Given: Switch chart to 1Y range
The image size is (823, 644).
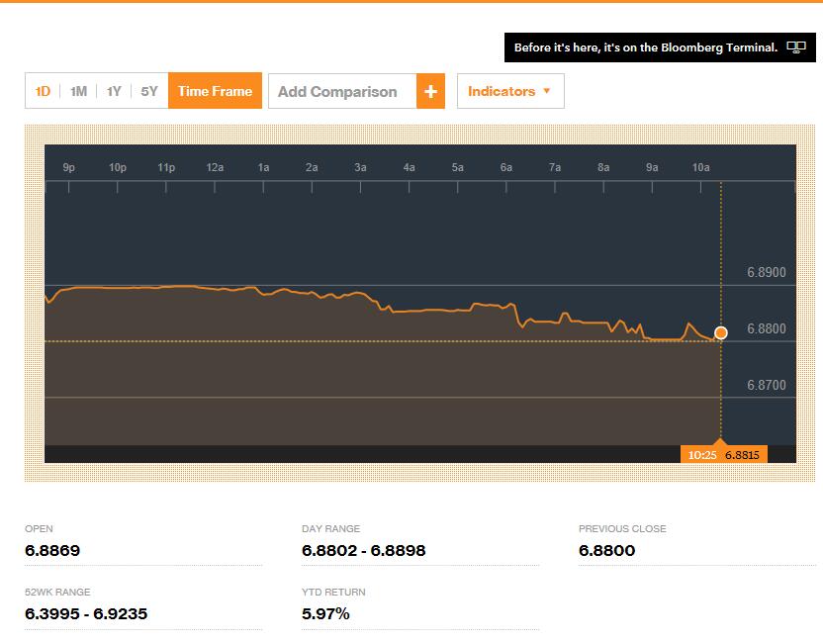Looking at the screenshot, I should tap(114, 92).
